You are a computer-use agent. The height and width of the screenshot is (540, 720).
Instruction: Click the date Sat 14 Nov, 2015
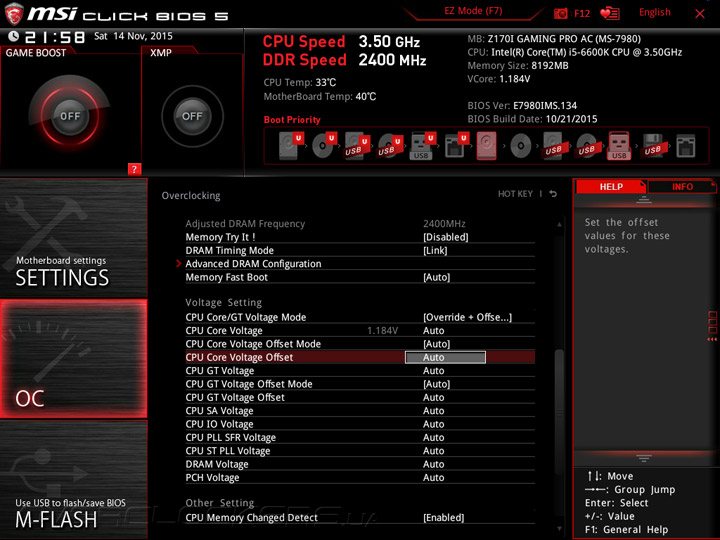(x=133, y=36)
